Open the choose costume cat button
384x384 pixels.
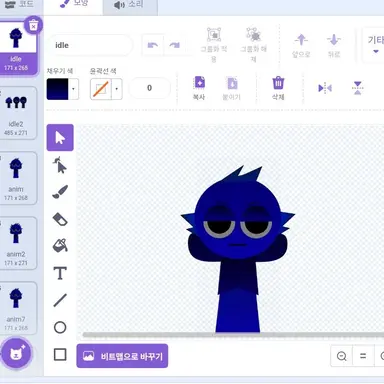coord(16,353)
